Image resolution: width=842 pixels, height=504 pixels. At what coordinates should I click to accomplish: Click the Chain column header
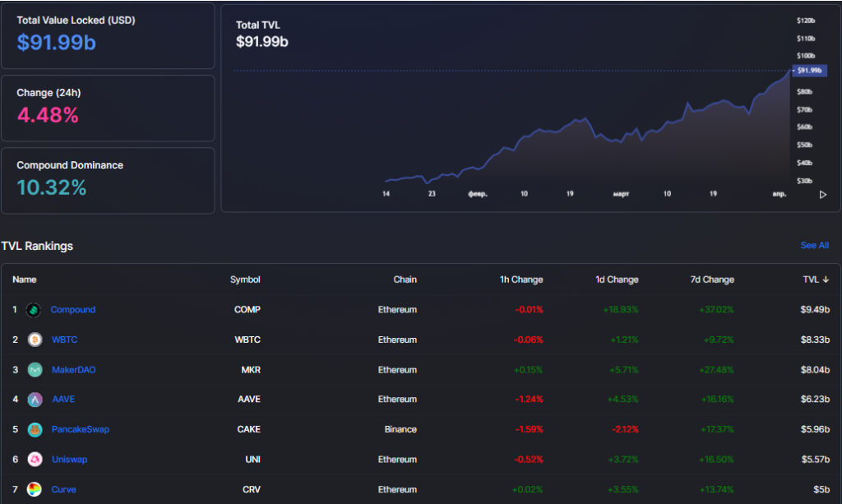pyautogui.click(x=405, y=280)
